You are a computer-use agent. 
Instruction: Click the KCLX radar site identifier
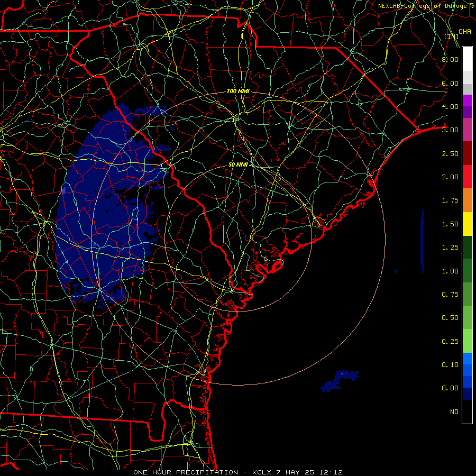click(261, 472)
